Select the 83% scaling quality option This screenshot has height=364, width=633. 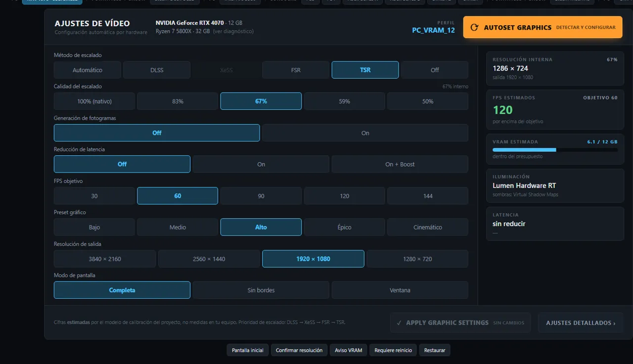(x=178, y=101)
